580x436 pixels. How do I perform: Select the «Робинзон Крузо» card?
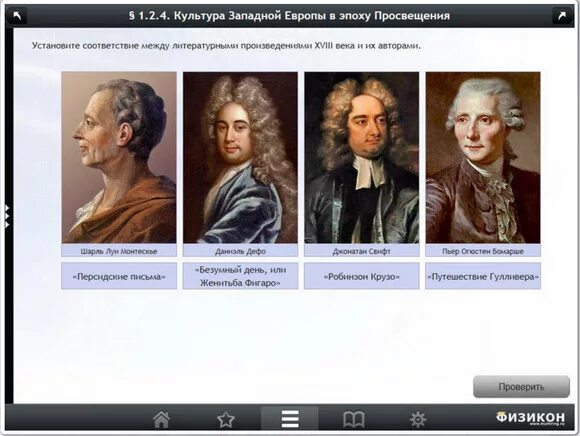coord(362,276)
